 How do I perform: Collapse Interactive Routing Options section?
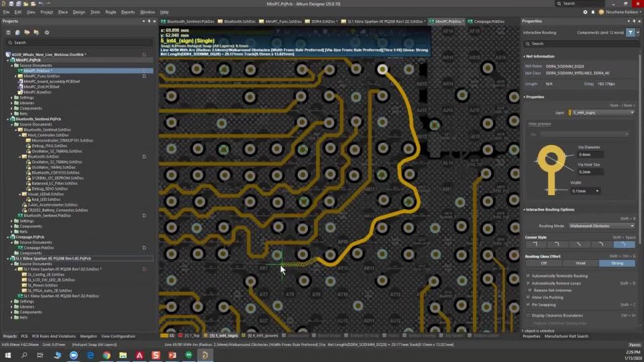pos(525,209)
